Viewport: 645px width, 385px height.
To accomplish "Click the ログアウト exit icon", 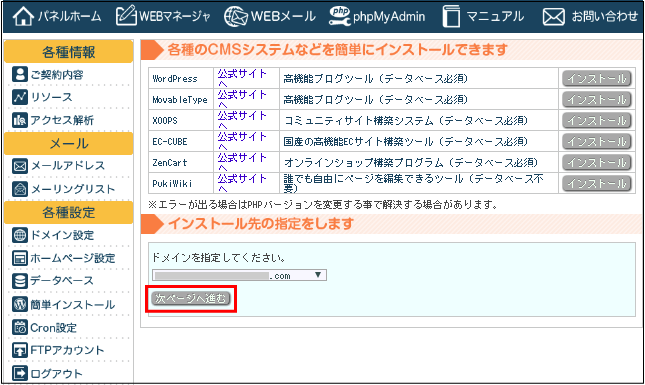I will click(x=20, y=373).
